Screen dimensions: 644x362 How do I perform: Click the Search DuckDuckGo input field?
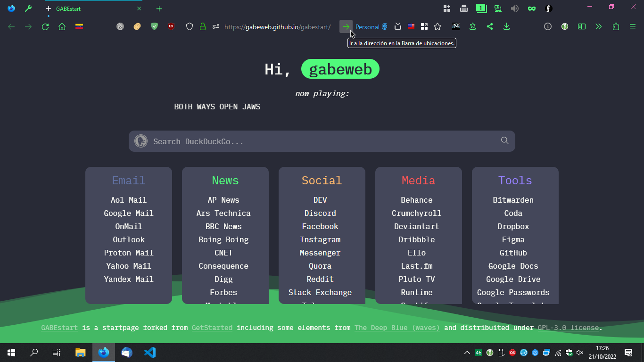322,141
